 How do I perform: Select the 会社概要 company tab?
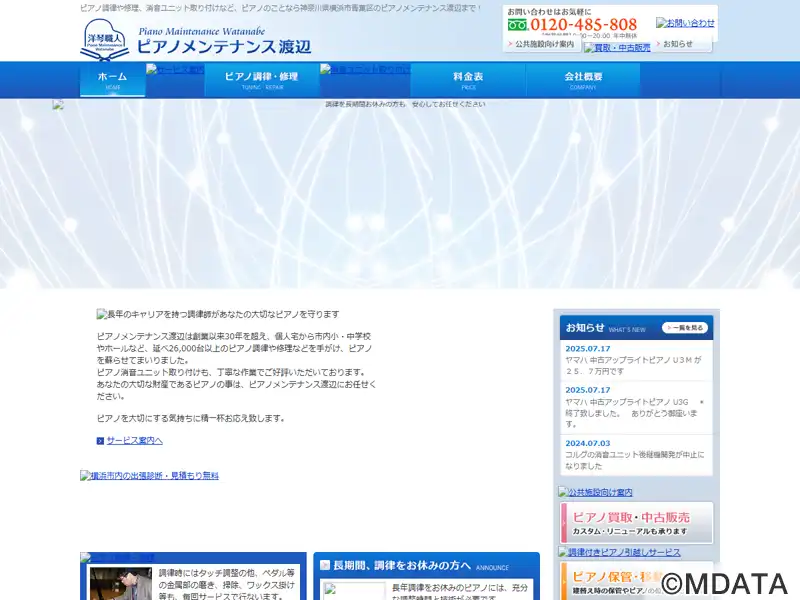583,80
